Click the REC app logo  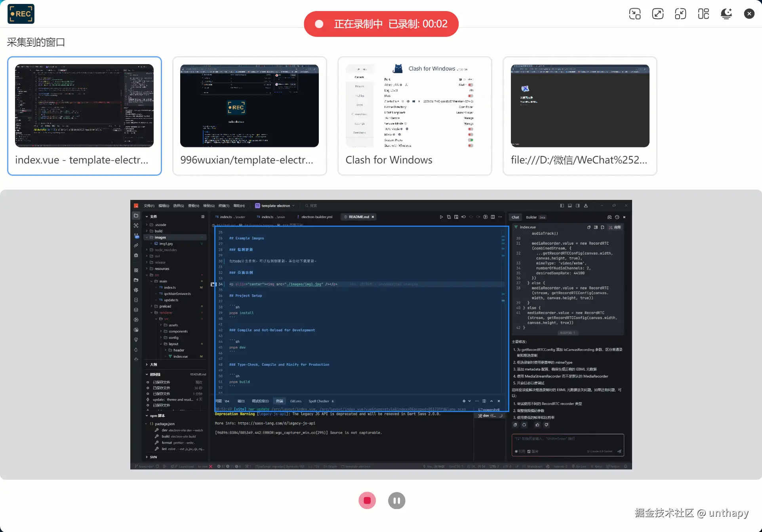(x=21, y=14)
